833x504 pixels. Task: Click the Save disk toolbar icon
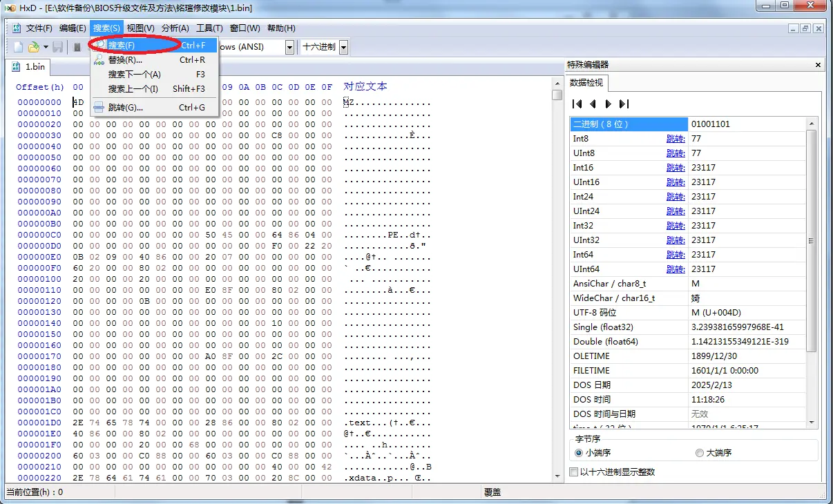(58, 47)
